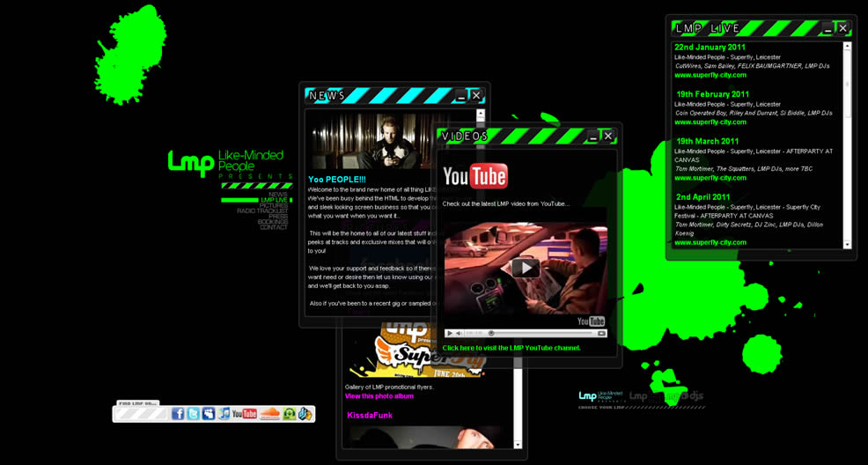
Task: Click the iTunes music note icon
Action: point(224,414)
